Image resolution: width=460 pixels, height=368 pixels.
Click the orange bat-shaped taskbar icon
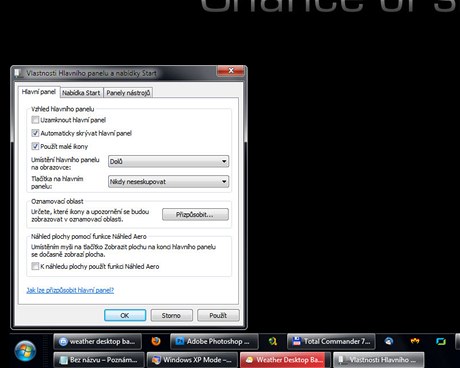tap(415, 341)
